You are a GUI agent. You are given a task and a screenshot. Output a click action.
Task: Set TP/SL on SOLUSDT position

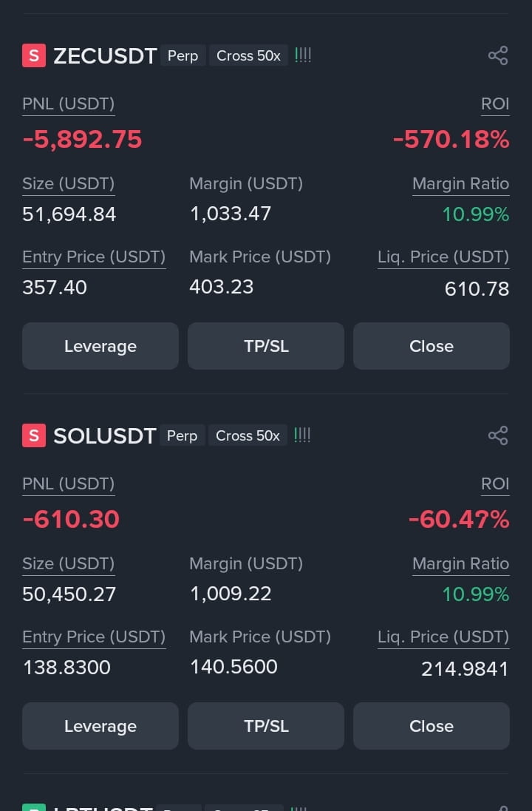pyautogui.click(x=266, y=726)
